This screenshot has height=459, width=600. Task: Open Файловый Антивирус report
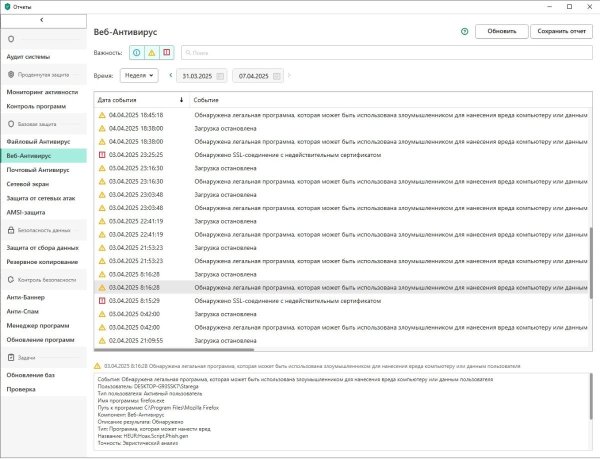[x=38, y=142]
